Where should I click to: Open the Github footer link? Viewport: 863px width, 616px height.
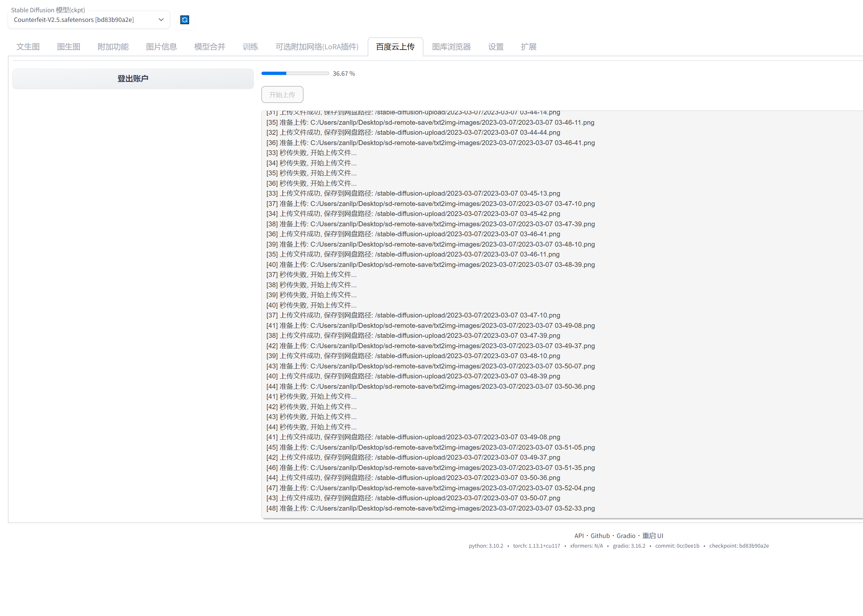pyautogui.click(x=600, y=536)
